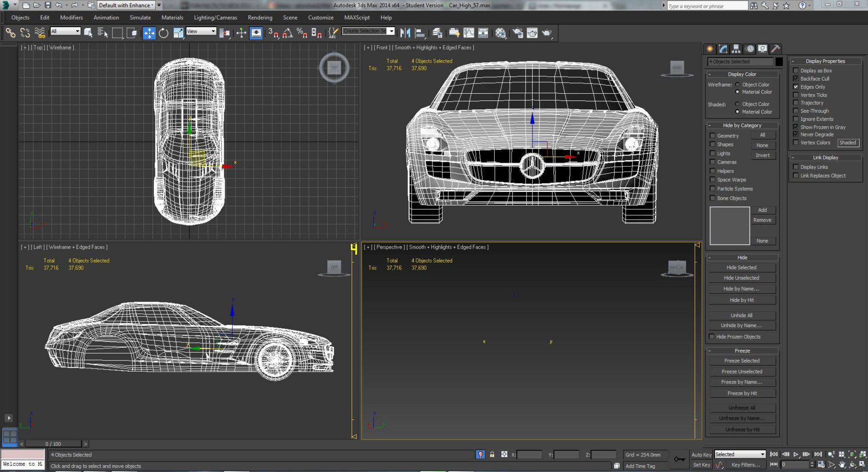Select the Select and Move tool

pyautogui.click(x=150, y=33)
